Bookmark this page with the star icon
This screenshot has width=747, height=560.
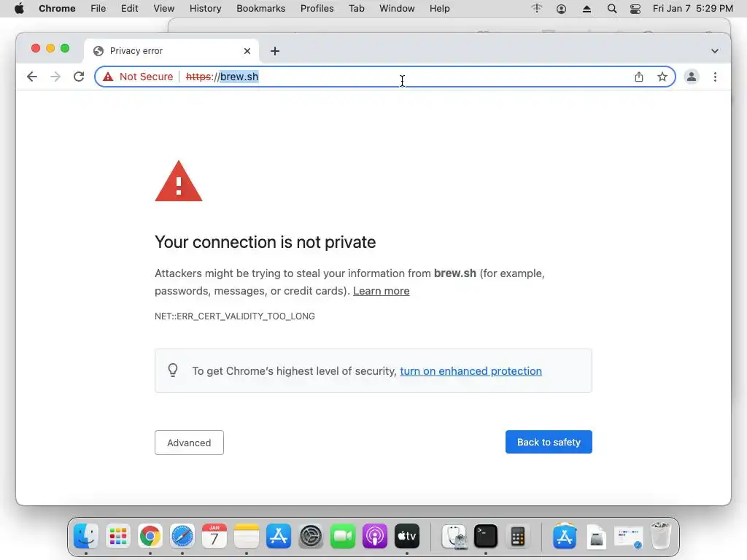662,77
